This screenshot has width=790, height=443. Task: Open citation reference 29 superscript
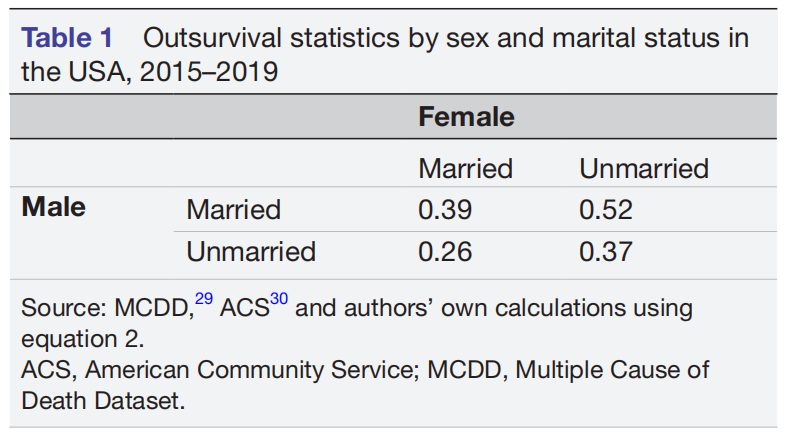click(x=203, y=300)
